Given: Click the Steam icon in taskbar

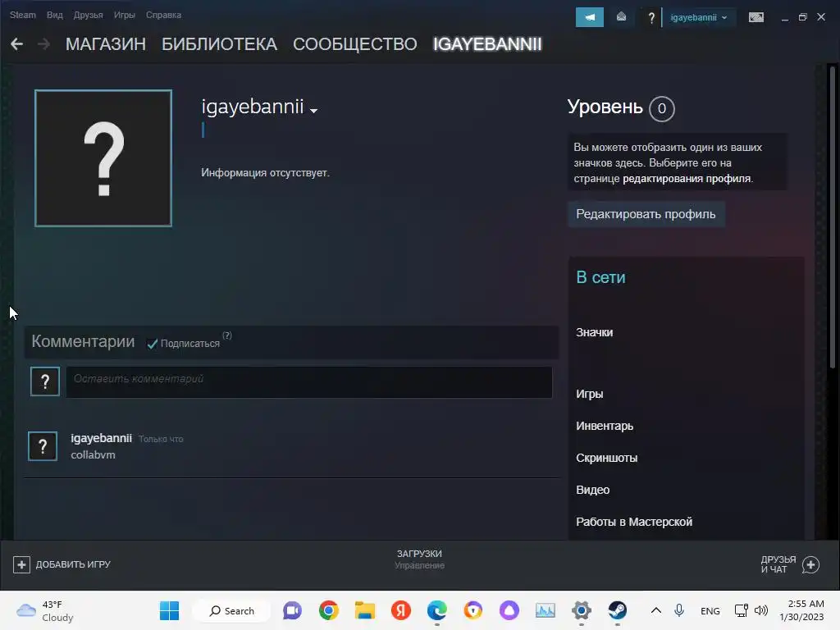Looking at the screenshot, I should tap(617, 610).
